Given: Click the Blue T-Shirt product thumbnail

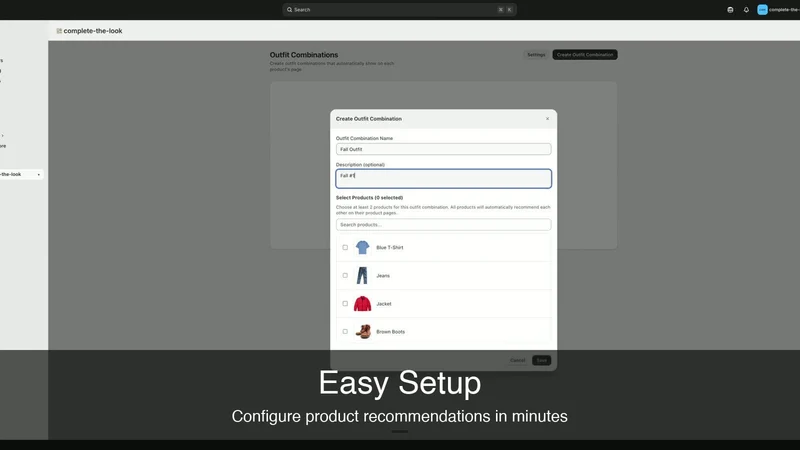Looking at the screenshot, I should click(x=362, y=247).
